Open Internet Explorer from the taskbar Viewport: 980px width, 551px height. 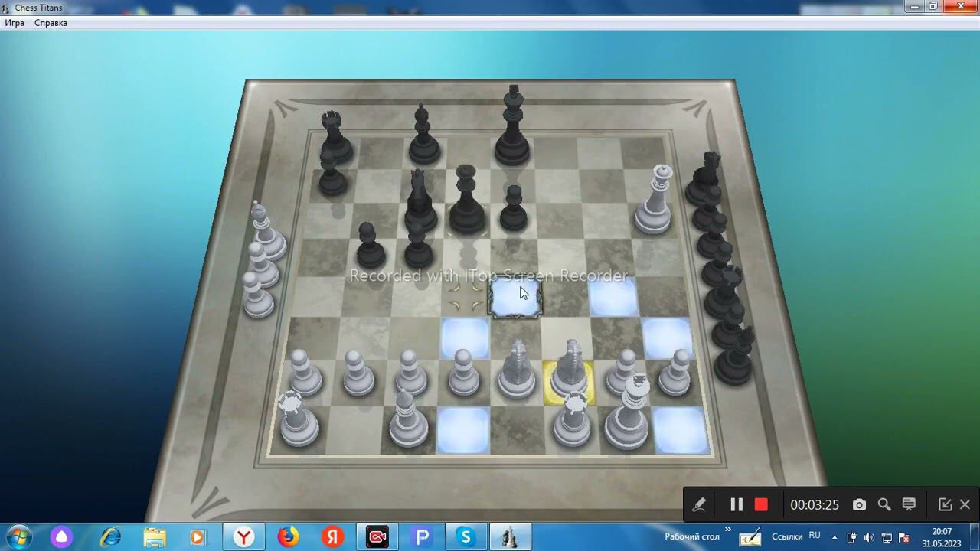point(110,537)
